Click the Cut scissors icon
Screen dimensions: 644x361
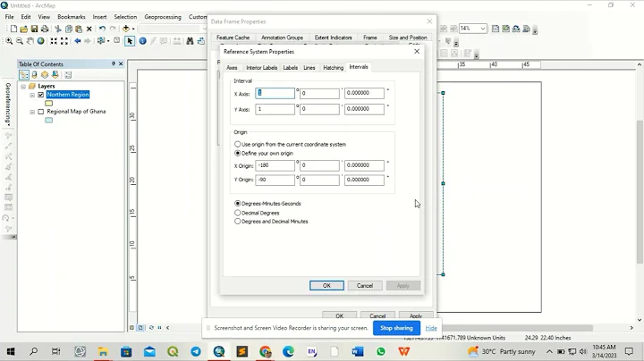(x=58, y=29)
